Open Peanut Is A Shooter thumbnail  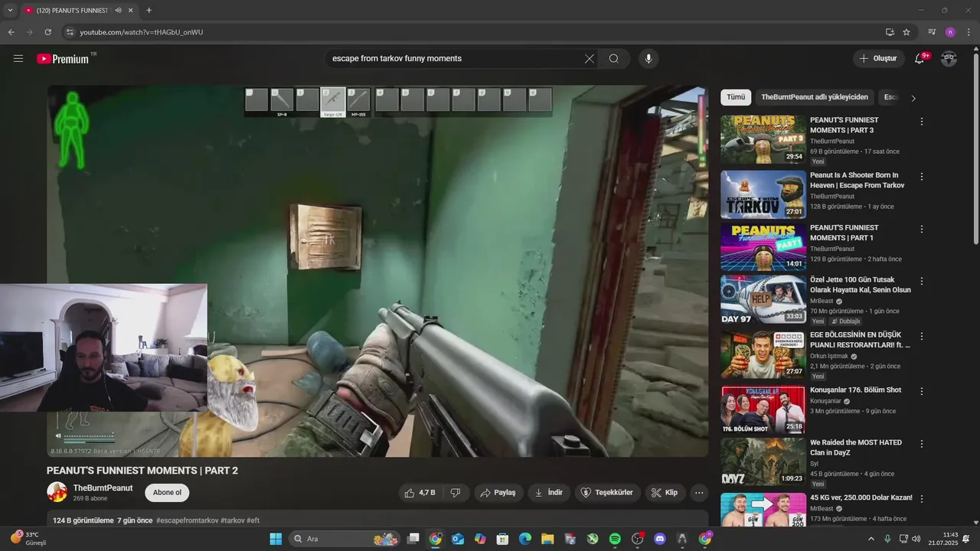[x=763, y=194]
